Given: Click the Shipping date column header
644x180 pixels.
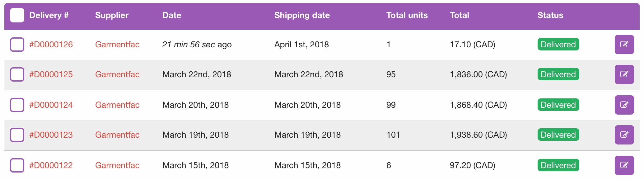Looking at the screenshot, I should [x=302, y=15].
